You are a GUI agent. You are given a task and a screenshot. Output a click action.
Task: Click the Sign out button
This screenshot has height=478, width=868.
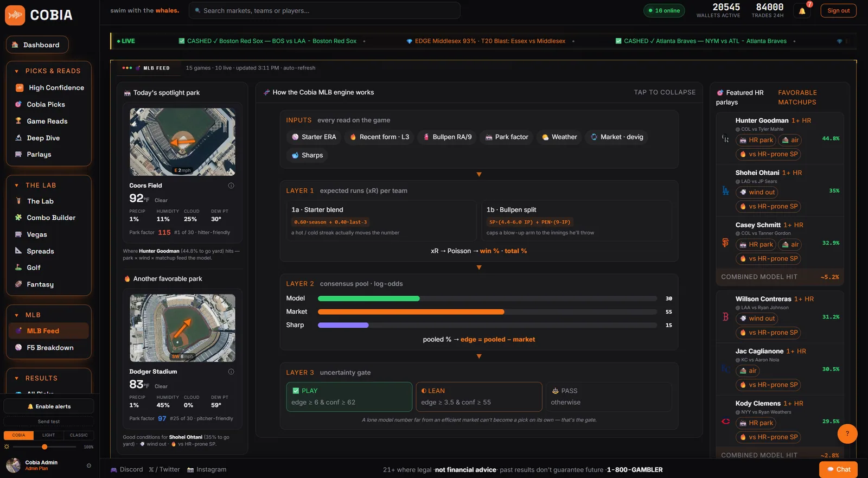point(838,11)
